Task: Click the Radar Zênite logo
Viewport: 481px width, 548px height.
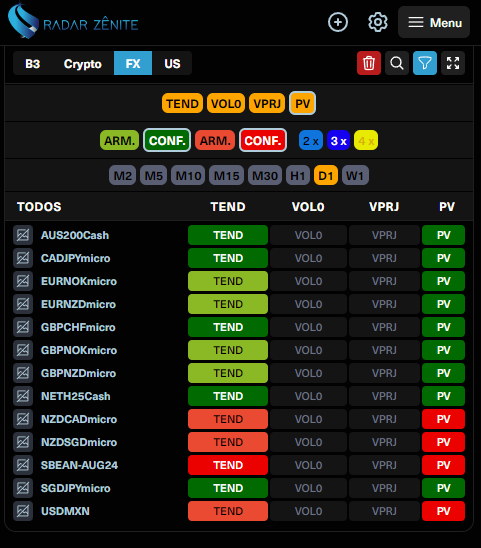Action: point(73,21)
